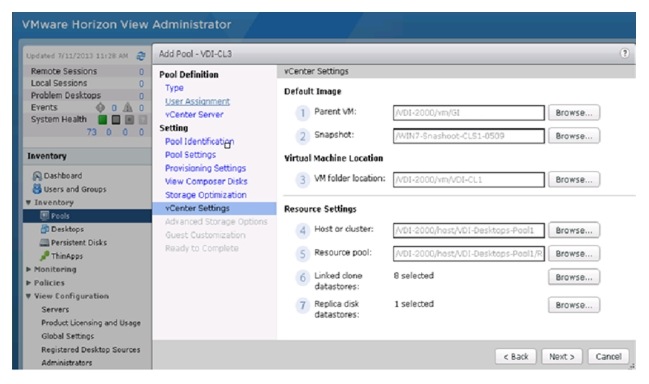Image resolution: width=649 pixels, height=384 pixels.
Task: Collapse the View Configuration tree node
Action: pos(29,296)
